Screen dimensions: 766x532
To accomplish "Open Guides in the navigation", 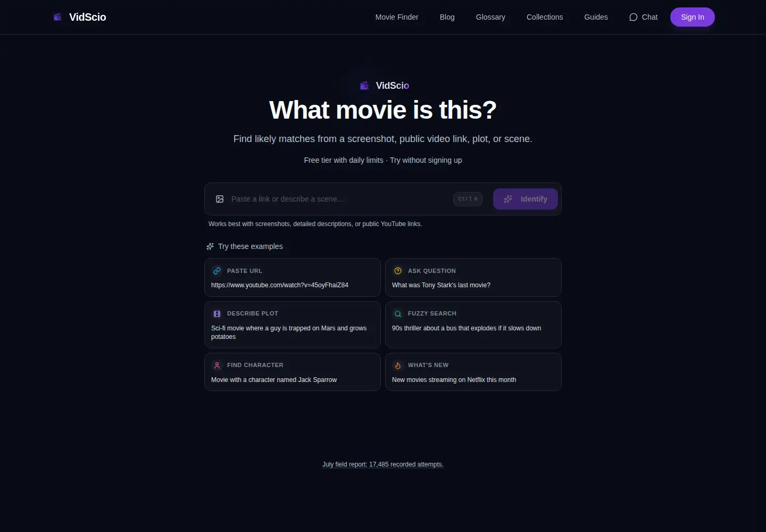I will click(596, 17).
